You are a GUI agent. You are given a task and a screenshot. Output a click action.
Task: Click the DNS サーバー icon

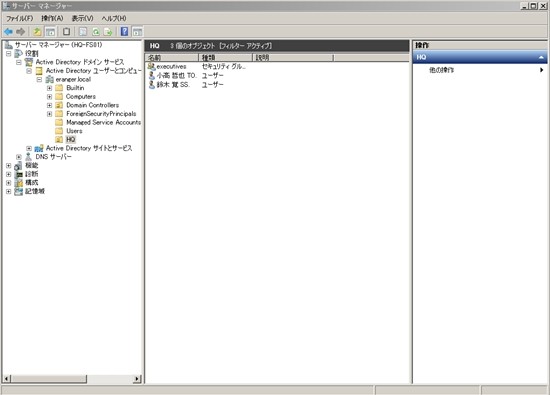click(29, 157)
